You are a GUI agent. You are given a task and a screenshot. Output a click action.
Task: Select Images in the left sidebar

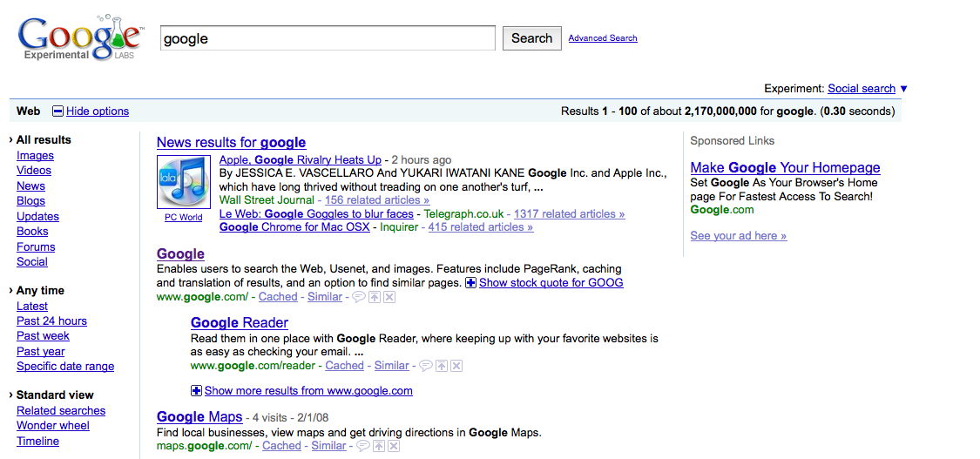(x=35, y=156)
